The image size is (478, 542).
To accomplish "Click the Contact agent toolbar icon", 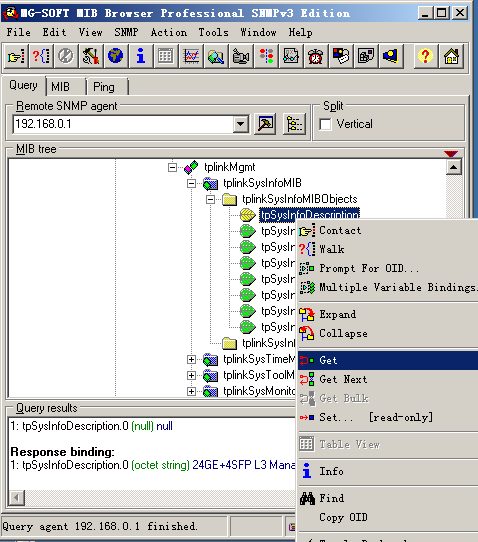I will tap(16, 56).
